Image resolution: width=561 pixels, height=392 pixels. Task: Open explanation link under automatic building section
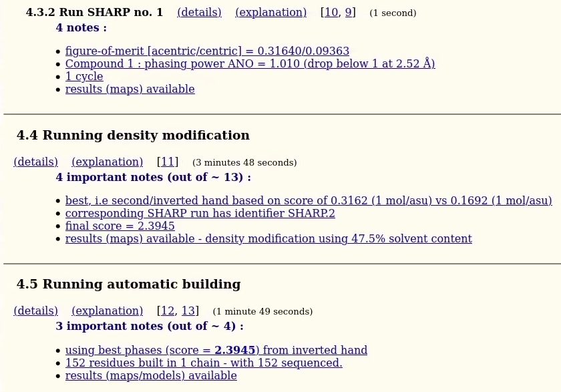point(108,311)
